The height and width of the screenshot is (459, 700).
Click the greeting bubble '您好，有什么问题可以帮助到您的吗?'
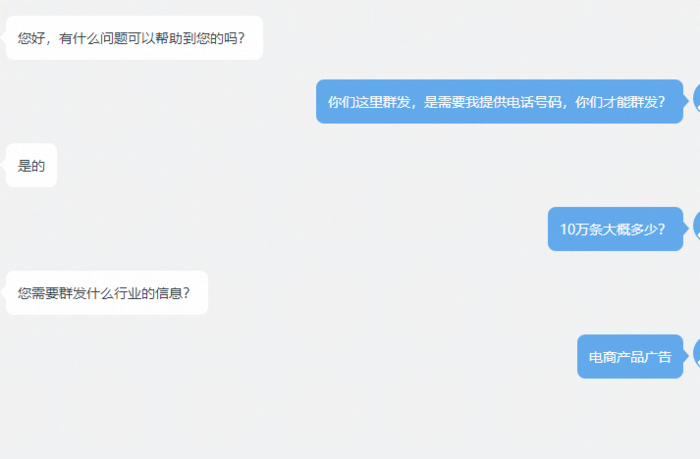[x=134, y=38]
